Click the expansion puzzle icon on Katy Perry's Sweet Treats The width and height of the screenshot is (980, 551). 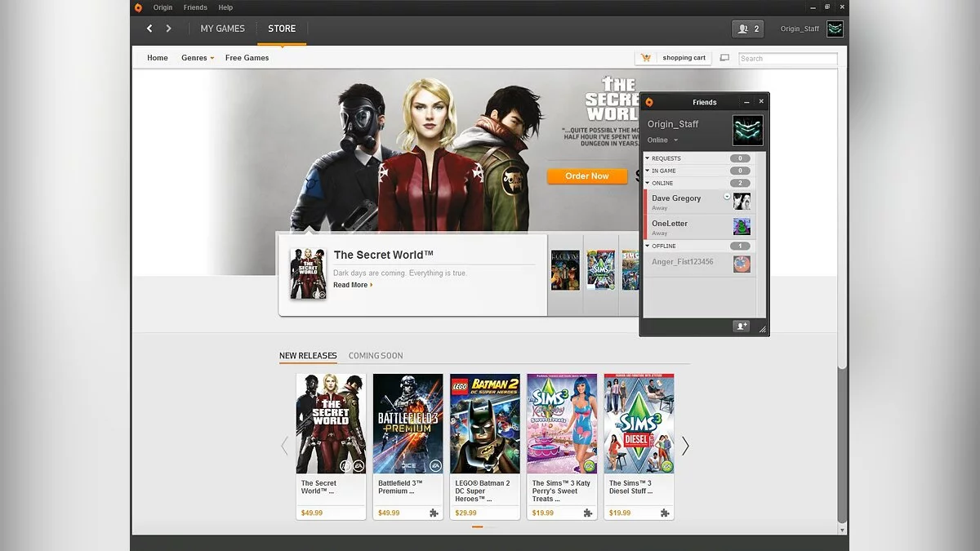tap(587, 513)
